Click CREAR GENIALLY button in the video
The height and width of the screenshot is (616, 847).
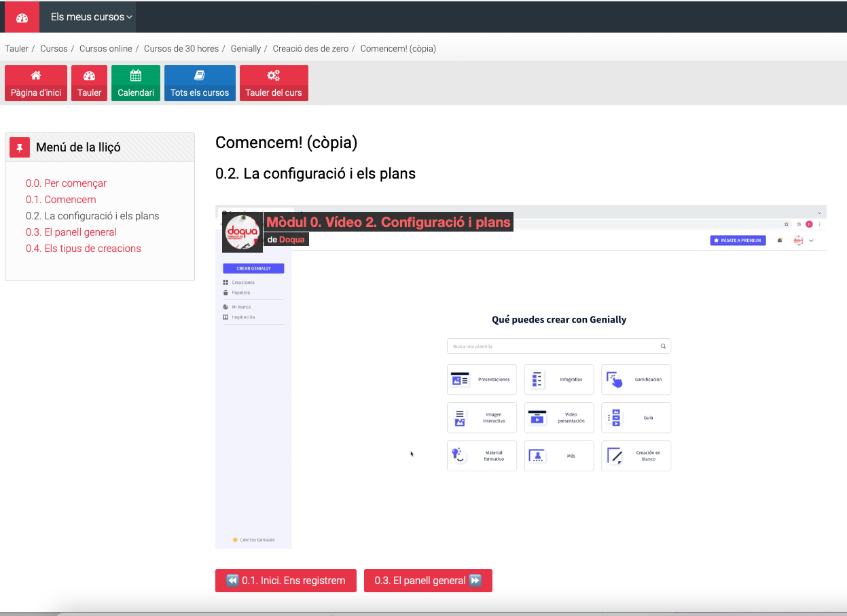(253, 268)
